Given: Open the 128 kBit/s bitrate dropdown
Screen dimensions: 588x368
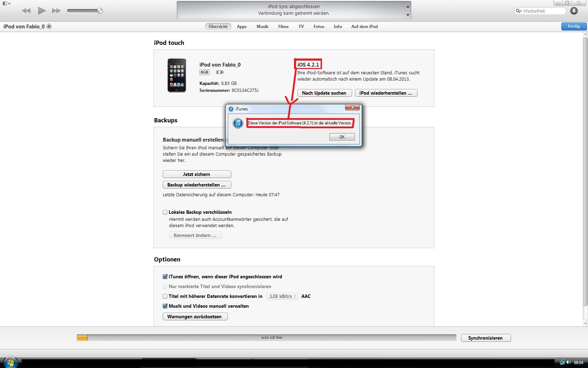Looking at the screenshot, I should point(282,296).
